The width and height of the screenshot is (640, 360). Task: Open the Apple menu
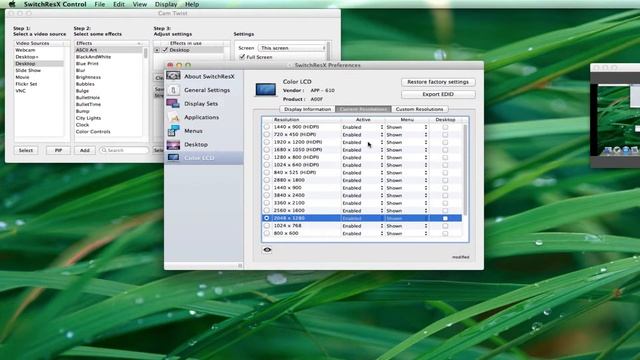click(12, 4)
